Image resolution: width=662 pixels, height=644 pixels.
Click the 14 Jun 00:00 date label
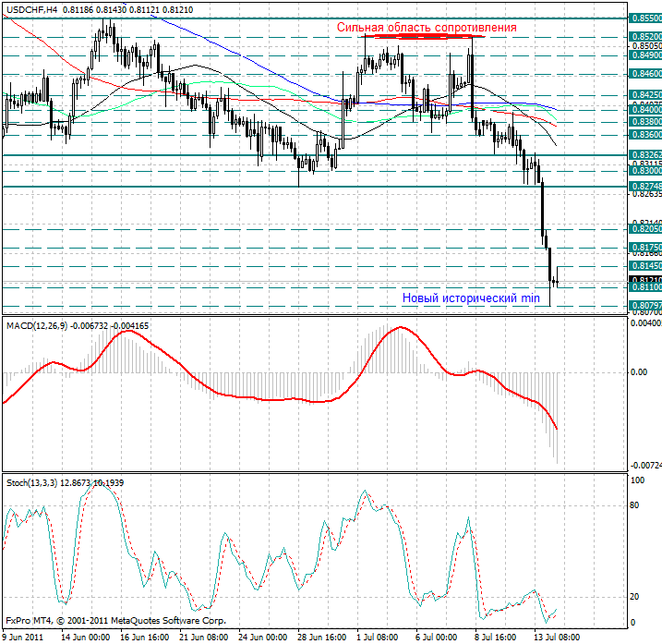click(x=85, y=637)
